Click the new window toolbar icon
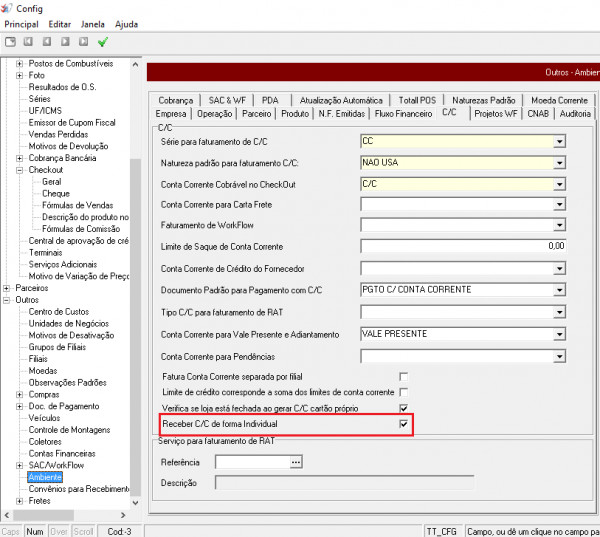 [x=10, y=42]
